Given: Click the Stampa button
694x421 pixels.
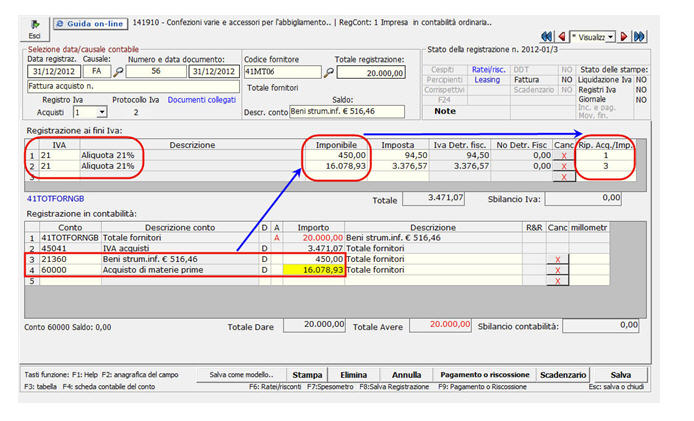Looking at the screenshot, I should [x=307, y=375].
